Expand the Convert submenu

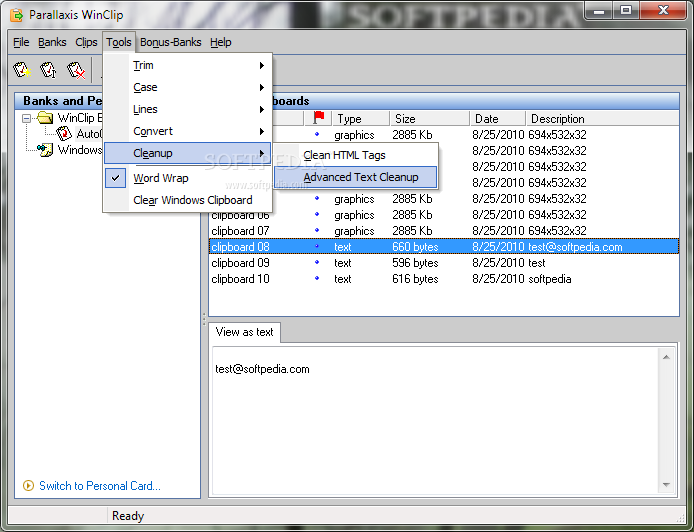[x=187, y=131]
